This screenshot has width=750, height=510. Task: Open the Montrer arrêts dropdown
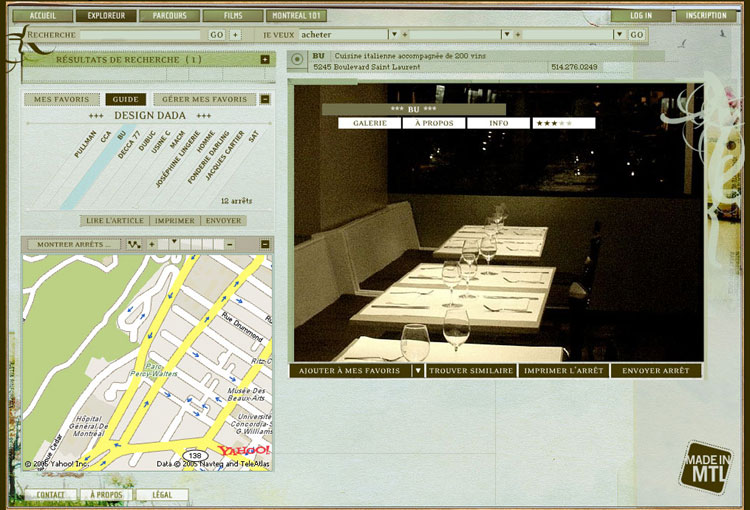click(73, 244)
